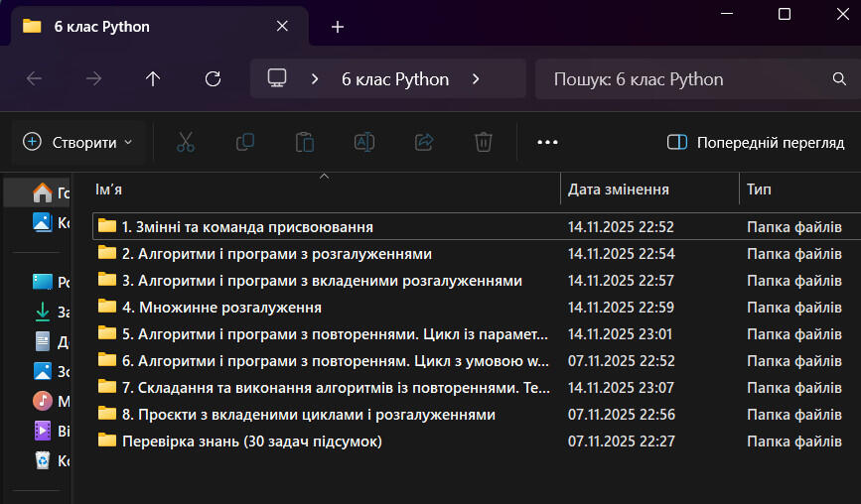Select folder '2. Алгоритми і програми з розгалуженнями'
The image size is (861, 504).
pos(477,253)
